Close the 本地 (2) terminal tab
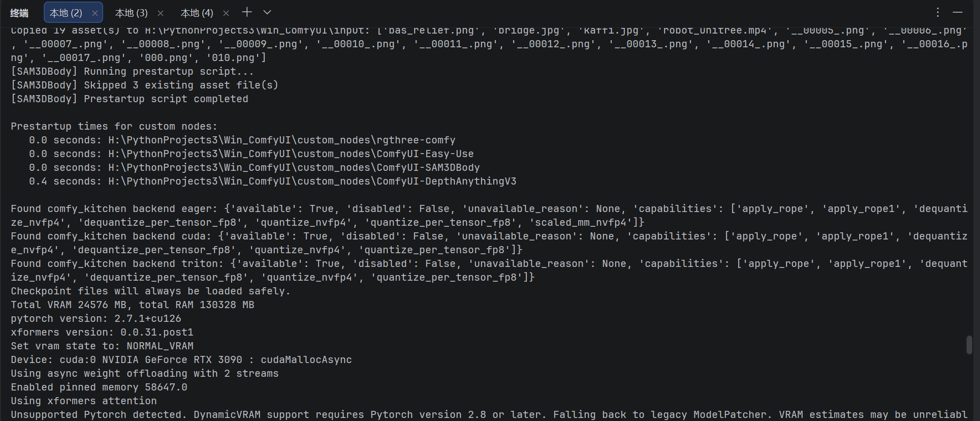Screen dimensions: 980x421 click(95, 13)
